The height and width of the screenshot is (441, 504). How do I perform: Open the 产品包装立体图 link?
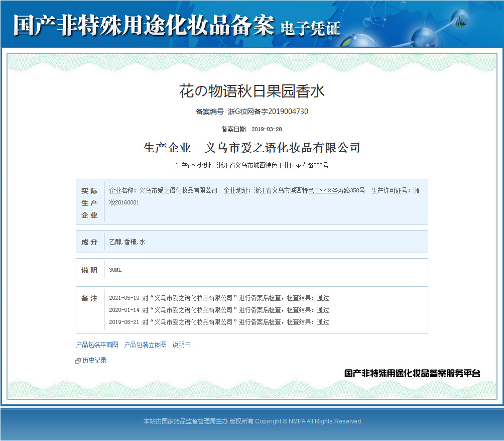[145, 345]
